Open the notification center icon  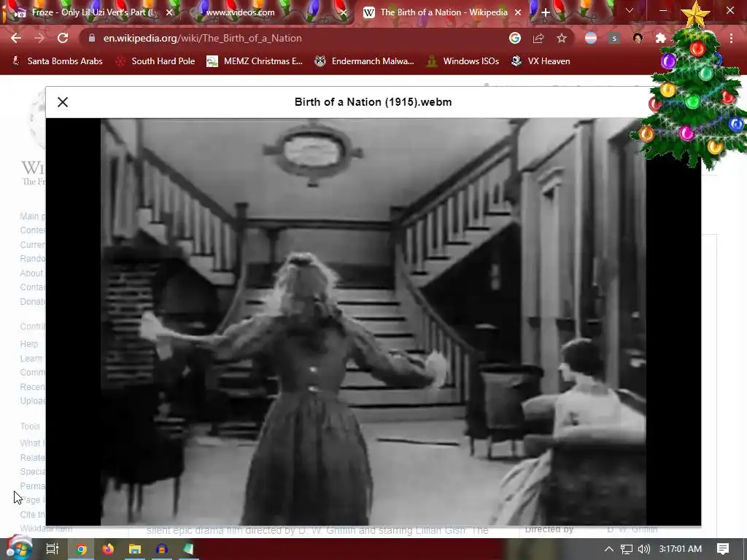point(723,549)
